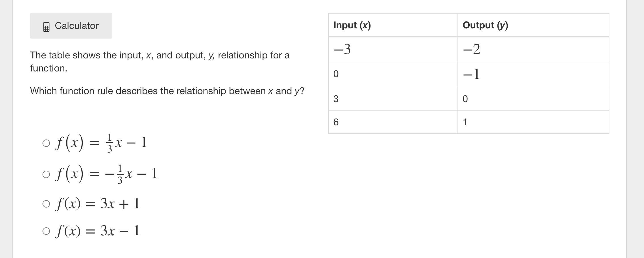Click the 'The table shows the input' sentence
This screenshot has width=644, height=258.
tap(160, 62)
